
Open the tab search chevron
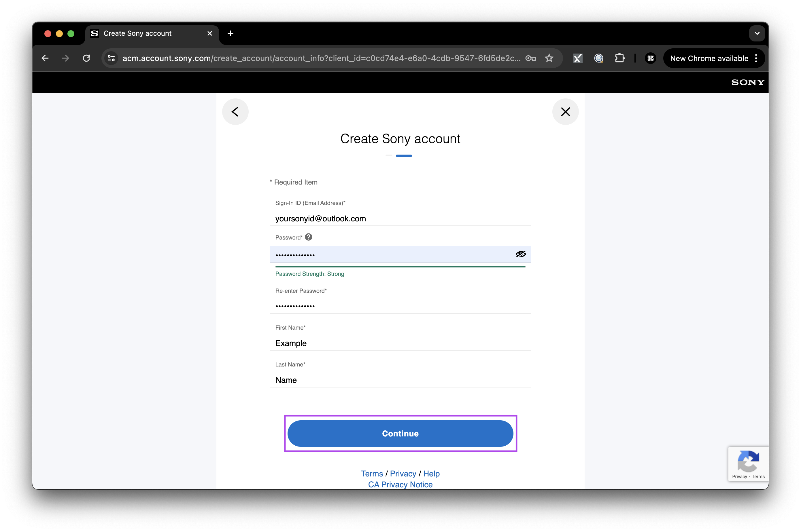point(757,33)
